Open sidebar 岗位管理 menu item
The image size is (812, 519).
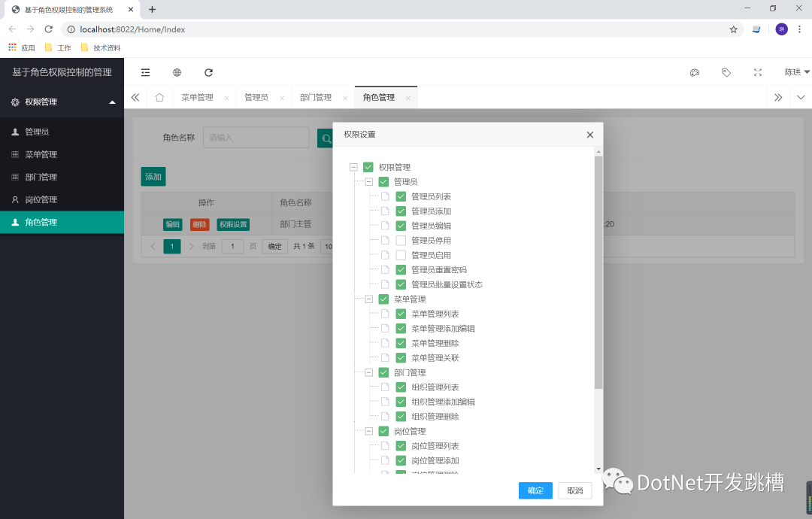pyautogui.click(x=62, y=199)
